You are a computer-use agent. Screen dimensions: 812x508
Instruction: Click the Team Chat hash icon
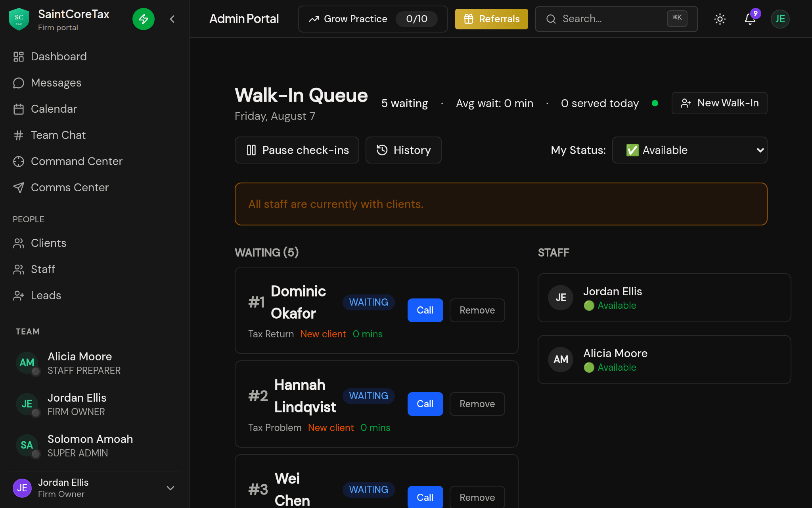(x=19, y=135)
